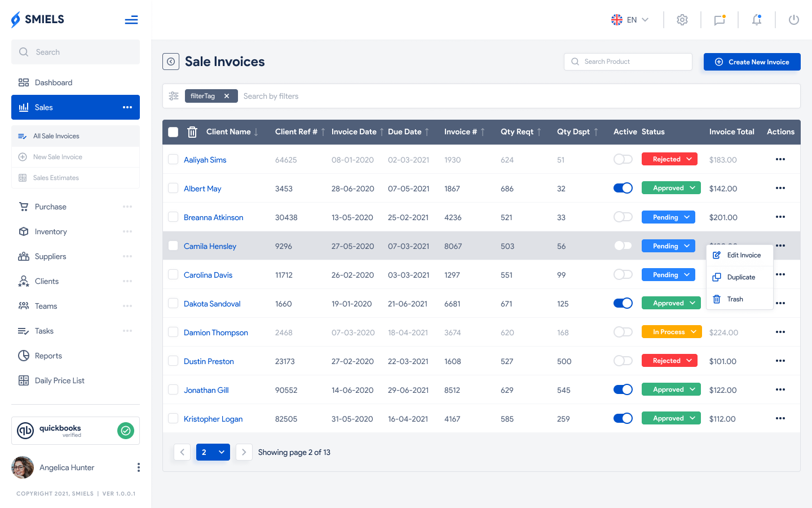
Task: Check the select-all checkbox in table header
Action: pyautogui.click(x=173, y=132)
